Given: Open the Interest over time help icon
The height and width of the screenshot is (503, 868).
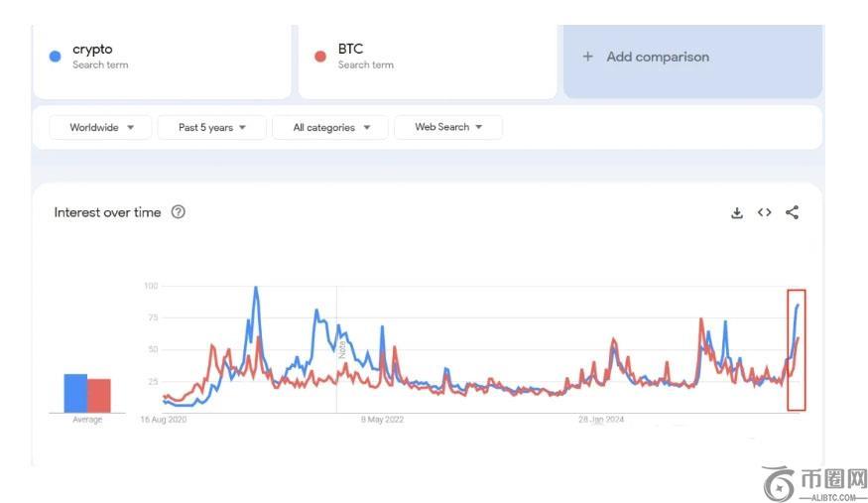Looking at the screenshot, I should 179,212.
